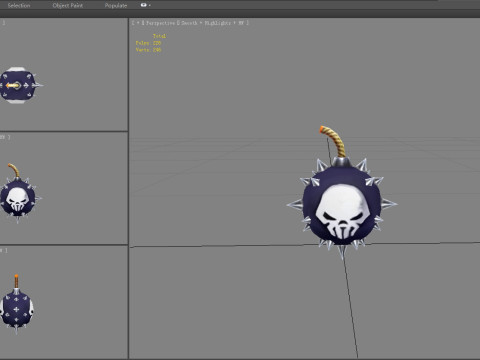Click the yellow Total statistics header
Screen dimensions: 480x360
click(159, 36)
